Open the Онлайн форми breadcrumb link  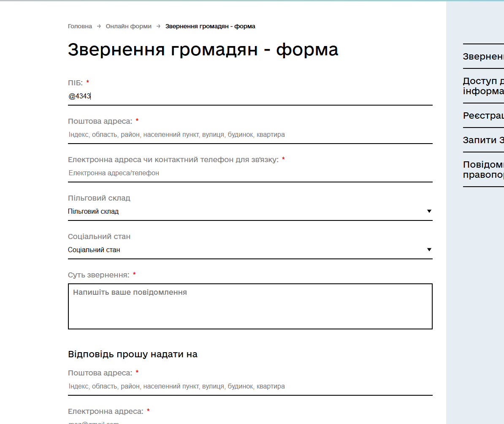(129, 26)
